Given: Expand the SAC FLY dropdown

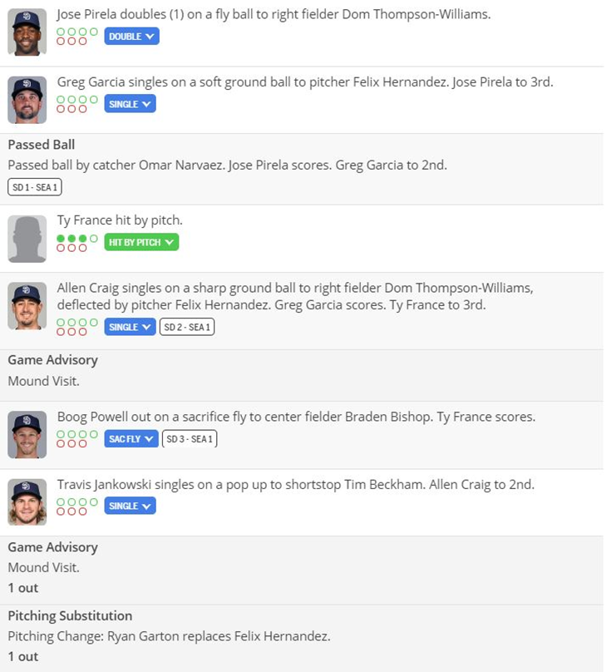Looking at the screenshot, I should [131, 439].
